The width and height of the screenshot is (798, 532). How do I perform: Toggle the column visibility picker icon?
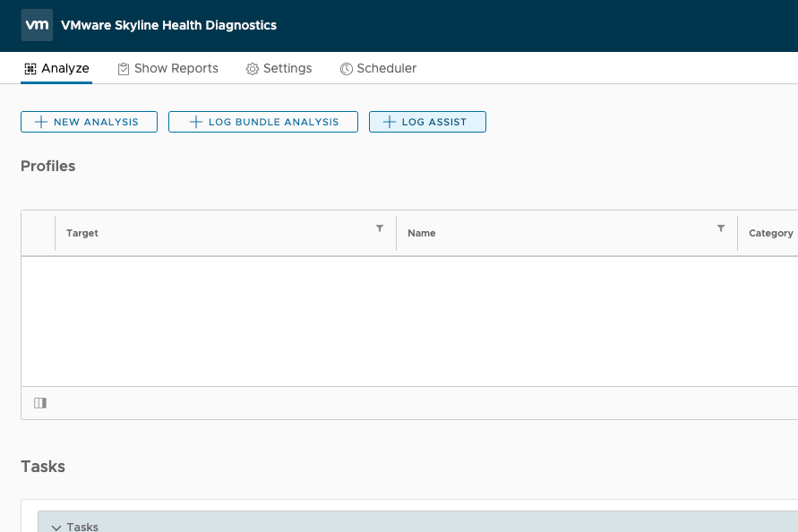click(x=40, y=403)
